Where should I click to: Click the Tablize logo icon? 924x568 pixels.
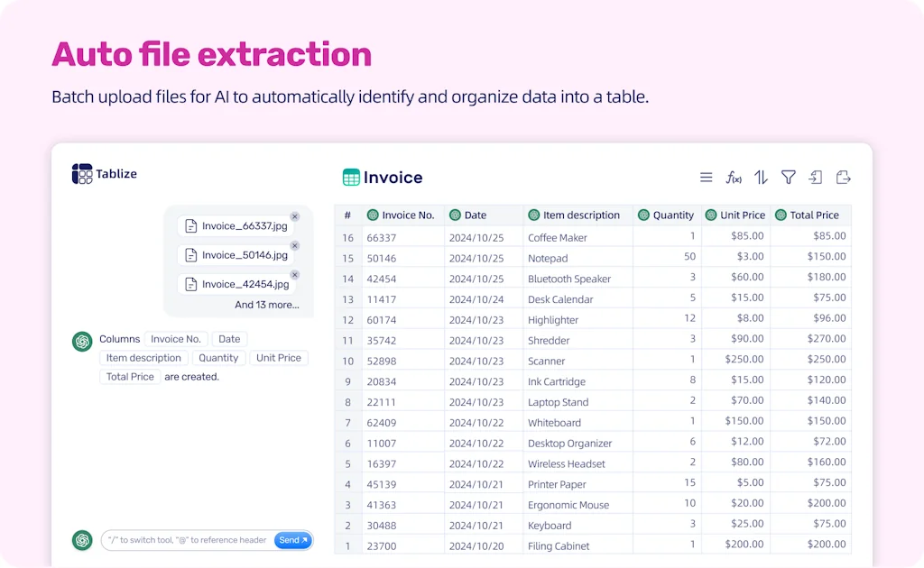(82, 174)
